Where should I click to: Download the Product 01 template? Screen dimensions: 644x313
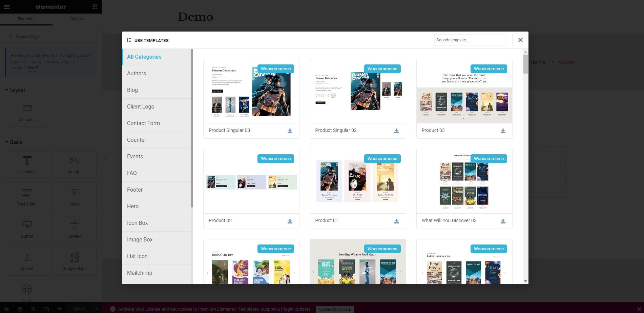[x=397, y=221]
